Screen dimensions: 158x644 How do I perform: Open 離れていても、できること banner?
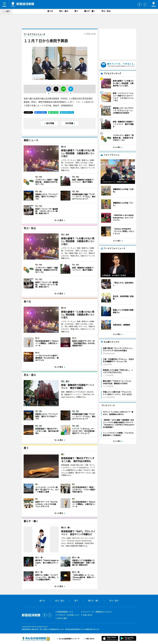pyautogui.click(x=118, y=65)
